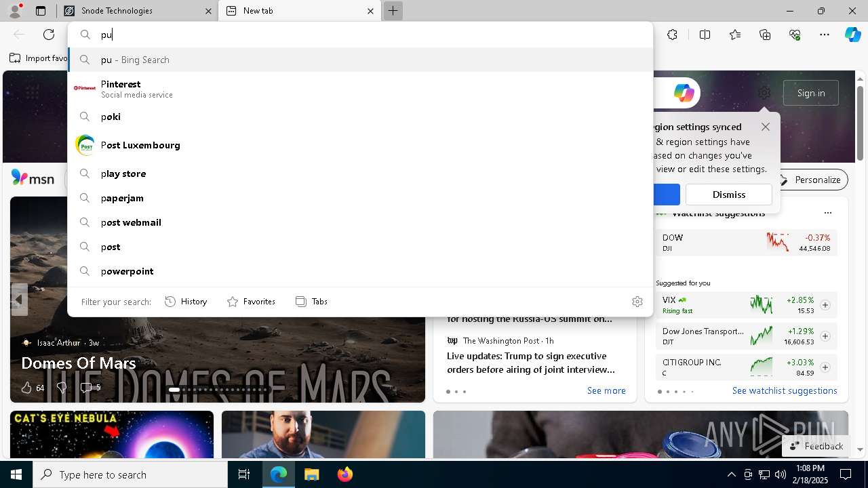Open the msn logo link

click(x=33, y=178)
